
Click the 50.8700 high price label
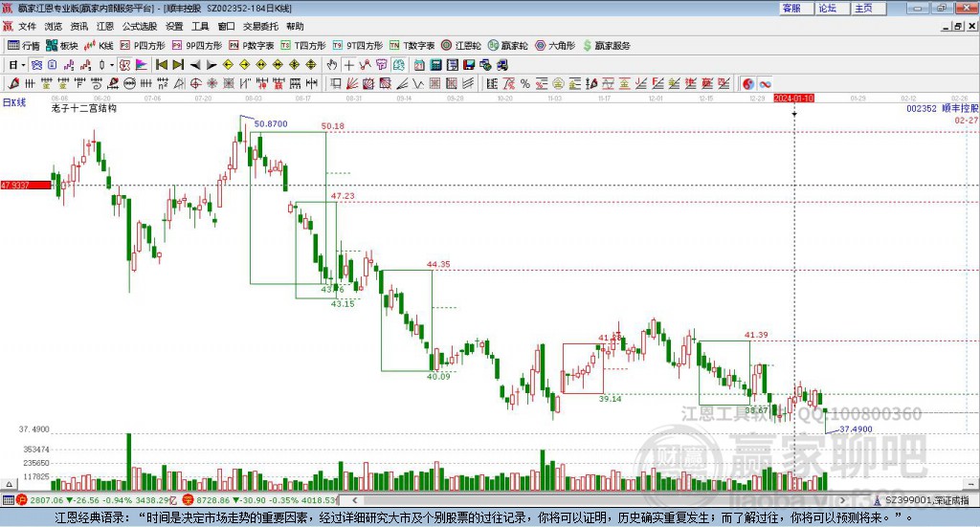[271, 123]
